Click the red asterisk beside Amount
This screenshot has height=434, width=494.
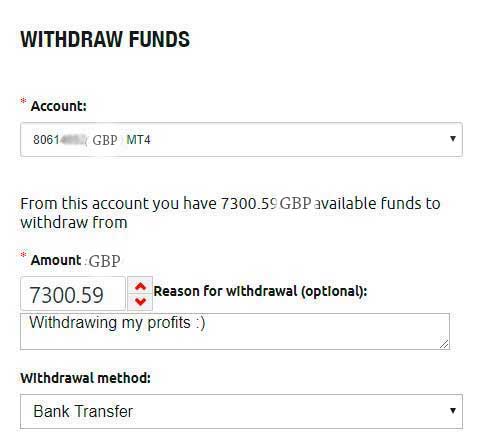coord(23,255)
